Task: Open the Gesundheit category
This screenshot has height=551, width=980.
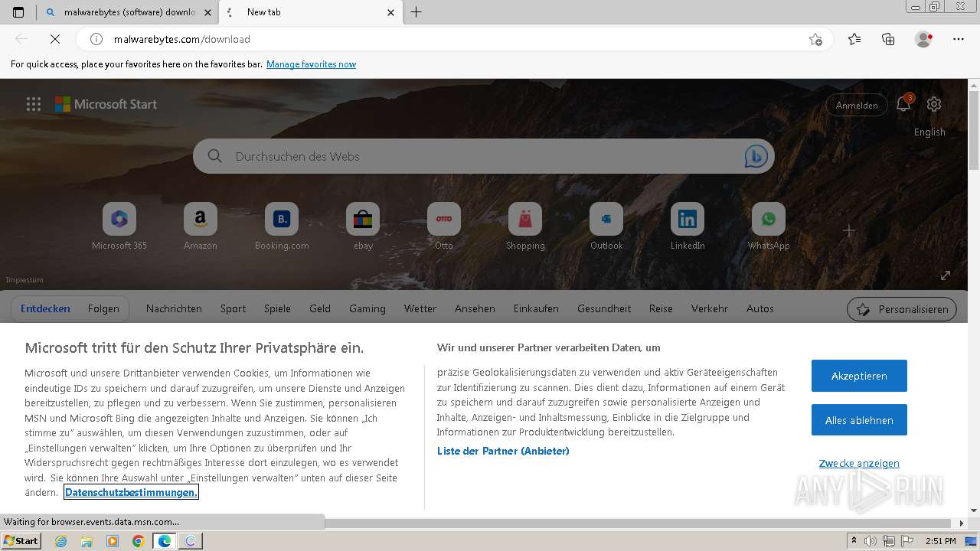Action: pyautogui.click(x=604, y=309)
